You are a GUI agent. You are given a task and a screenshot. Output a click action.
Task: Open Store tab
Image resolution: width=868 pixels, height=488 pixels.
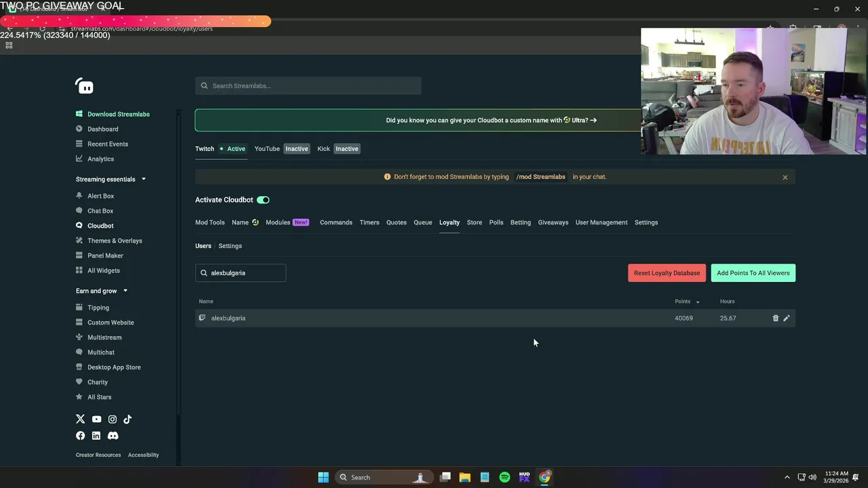(x=475, y=222)
